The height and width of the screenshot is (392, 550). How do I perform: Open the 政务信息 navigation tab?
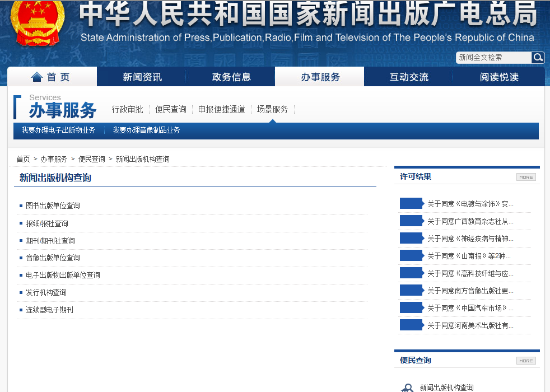(231, 77)
